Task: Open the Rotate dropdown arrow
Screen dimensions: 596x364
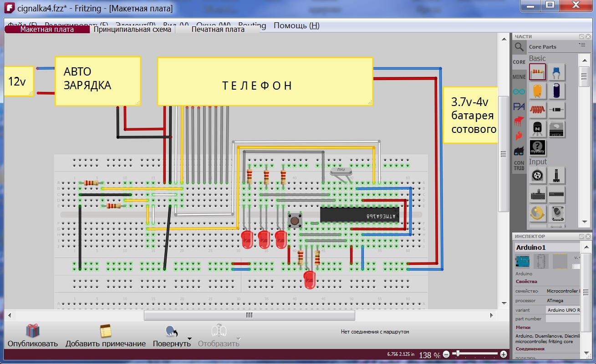Action: [x=189, y=339]
